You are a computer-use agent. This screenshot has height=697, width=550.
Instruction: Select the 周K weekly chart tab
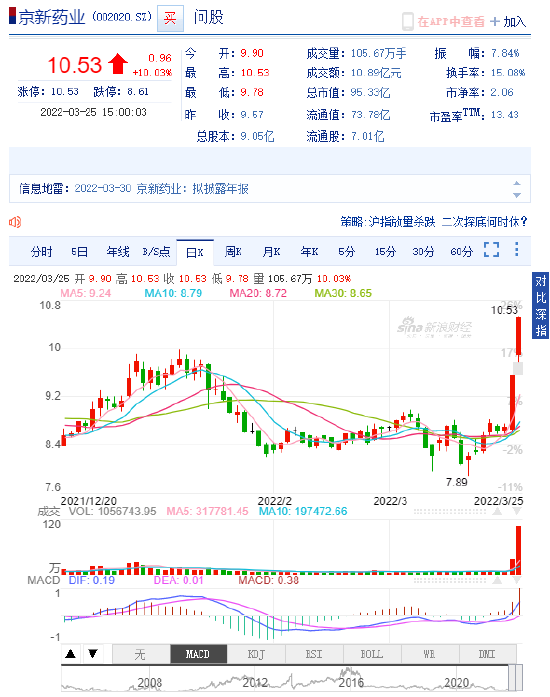(233, 252)
